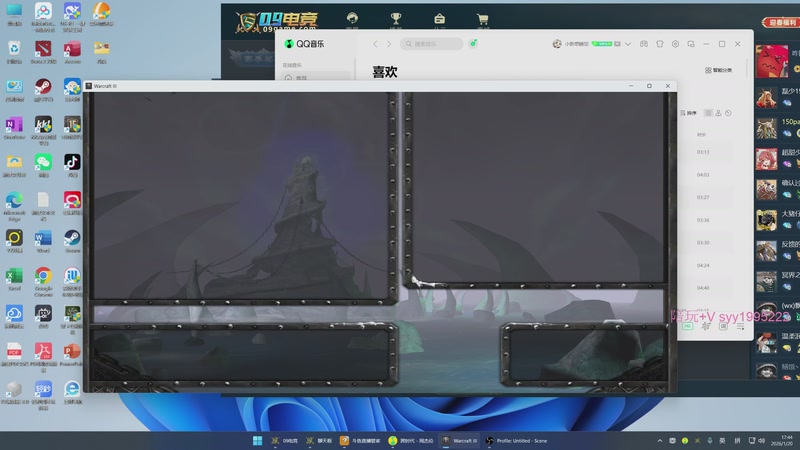Launch Excel from the desktop icon
This screenshot has width=800, height=450.
click(14, 279)
